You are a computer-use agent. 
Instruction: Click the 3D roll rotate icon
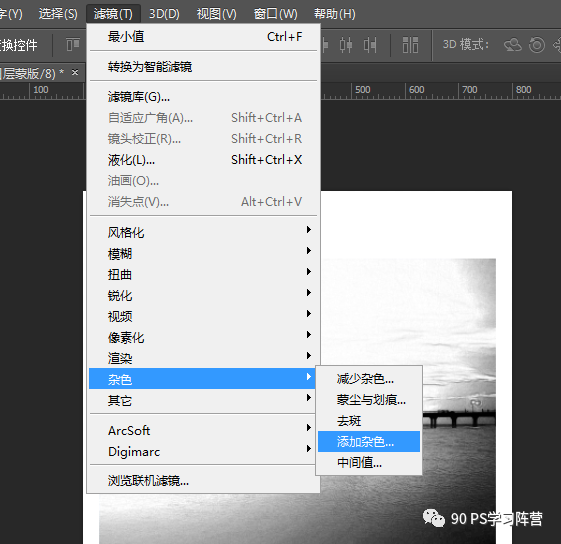click(537, 45)
